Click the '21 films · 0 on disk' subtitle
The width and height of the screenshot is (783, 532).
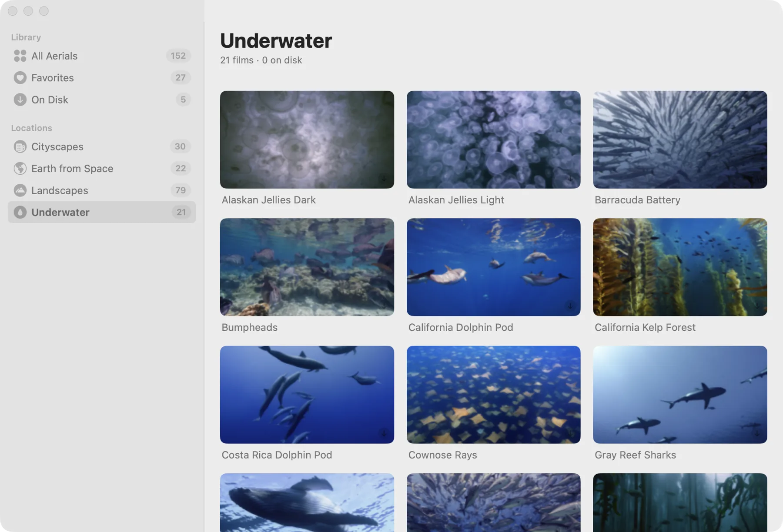tap(261, 60)
